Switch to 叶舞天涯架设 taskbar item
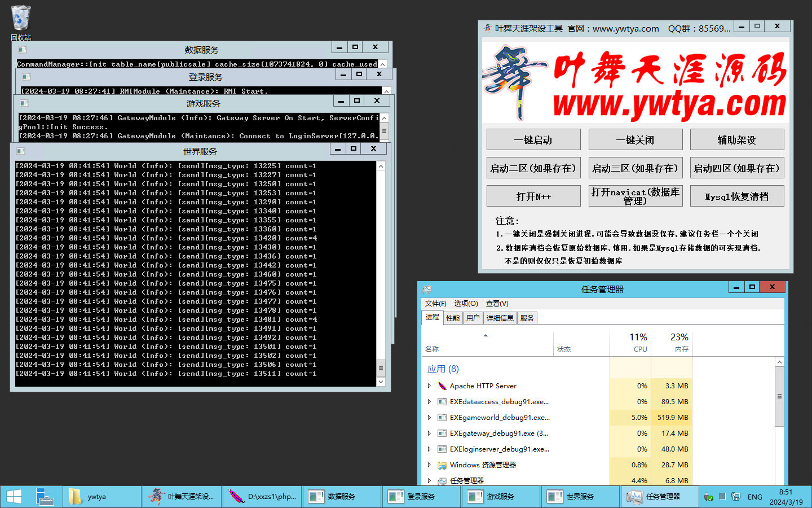This screenshot has width=812, height=508. (x=182, y=497)
